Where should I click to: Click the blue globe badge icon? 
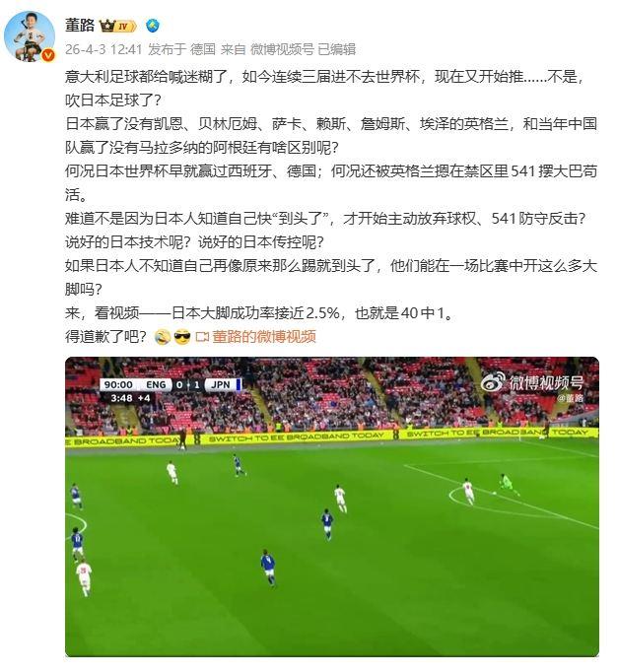(x=153, y=26)
